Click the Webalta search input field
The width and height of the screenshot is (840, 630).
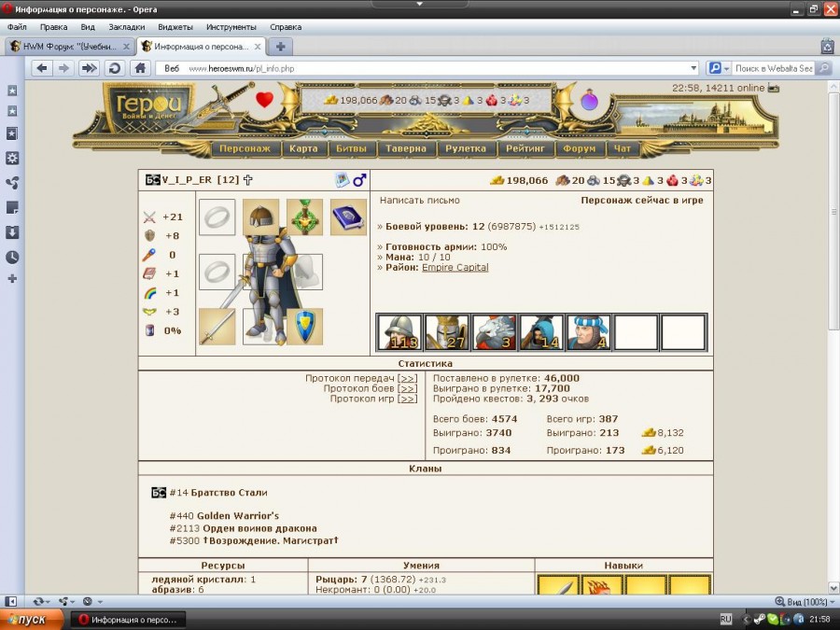tap(774, 68)
